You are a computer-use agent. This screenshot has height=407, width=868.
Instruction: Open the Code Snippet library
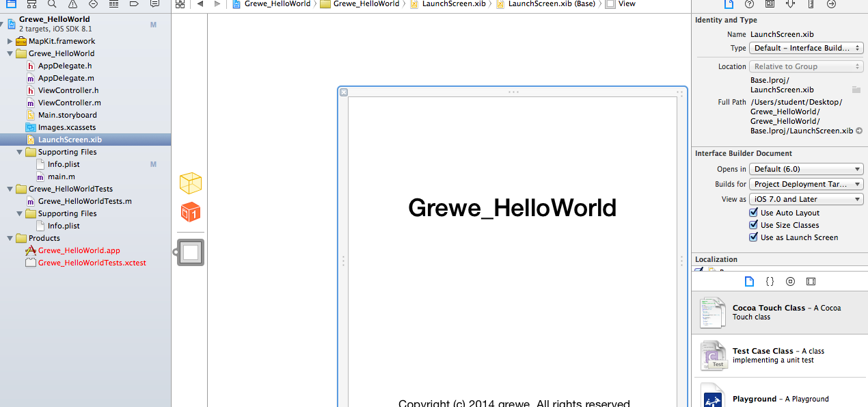[770, 281]
